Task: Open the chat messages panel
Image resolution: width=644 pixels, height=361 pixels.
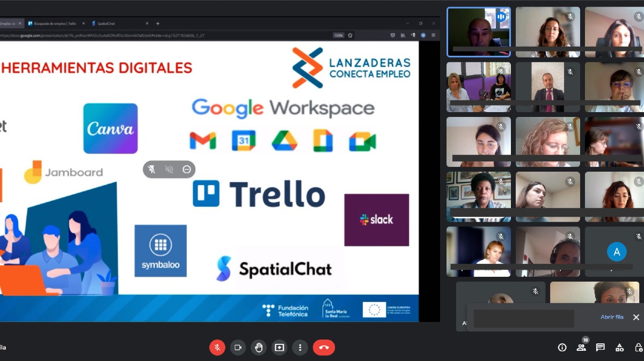Action: point(601,348)
